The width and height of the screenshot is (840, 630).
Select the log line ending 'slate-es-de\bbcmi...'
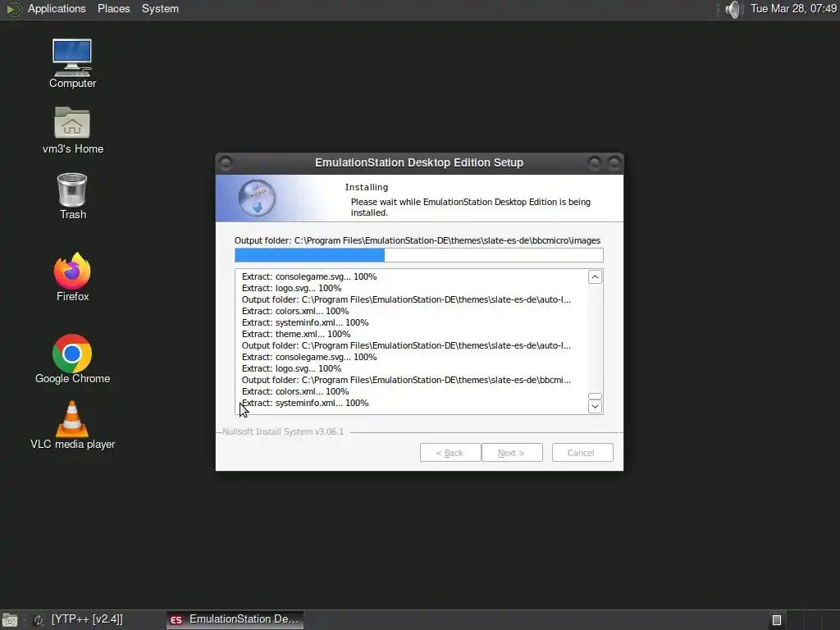tap(406, 380)
